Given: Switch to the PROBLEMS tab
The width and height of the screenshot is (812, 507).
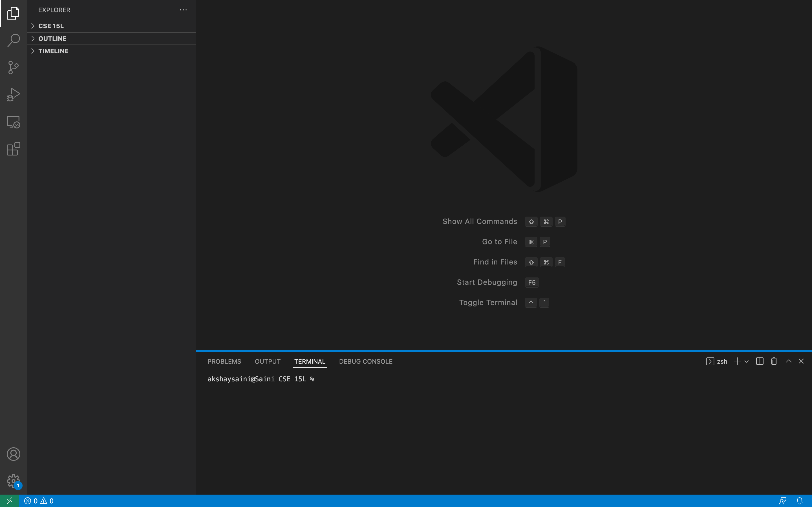Looking at the screenshot, I should pyautogui.click(x=224, y=361).
